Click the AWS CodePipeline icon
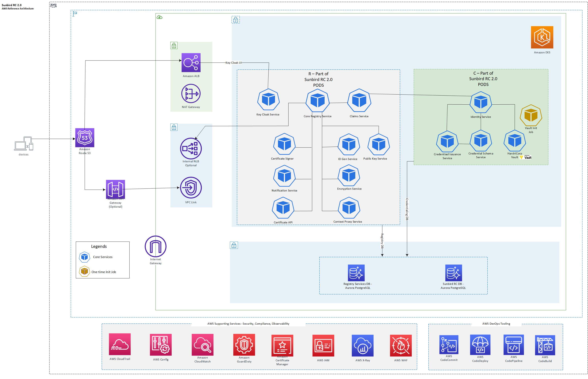The image size is (588, 379). click(x=513, y=345)
